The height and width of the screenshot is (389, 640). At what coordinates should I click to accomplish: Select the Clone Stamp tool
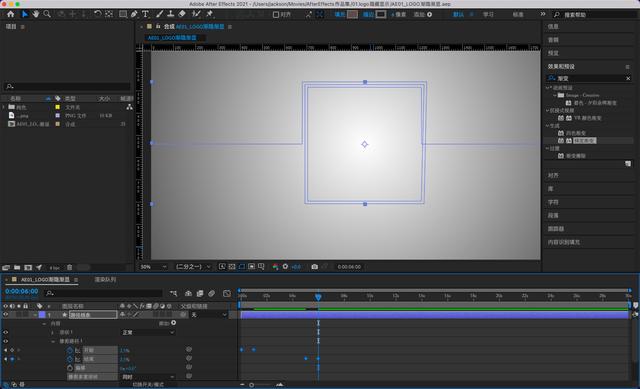pyautogui.click(x=171, y=14)
